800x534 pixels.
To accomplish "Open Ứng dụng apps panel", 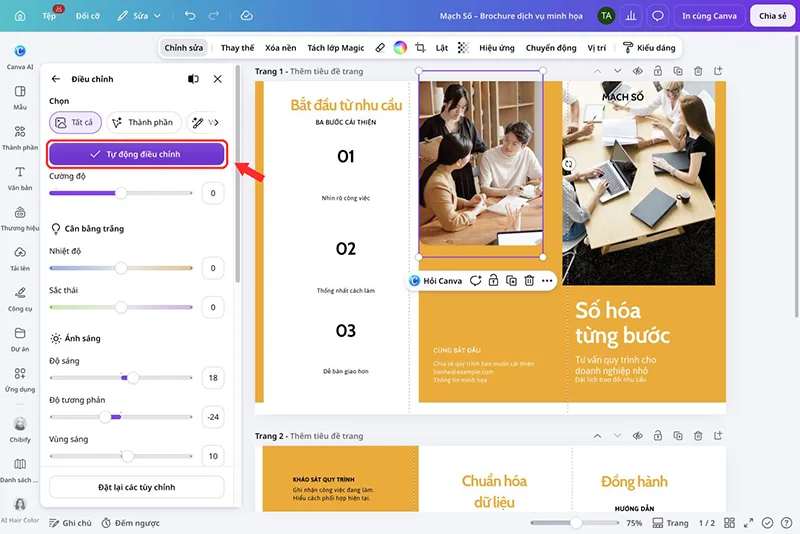I will point(20,379).
